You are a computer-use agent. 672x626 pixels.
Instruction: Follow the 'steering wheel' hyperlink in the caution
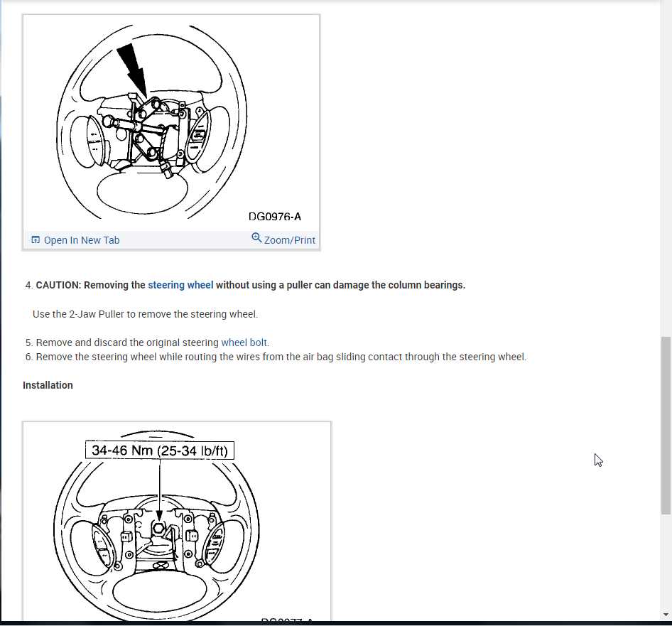click(x=180, y=285)
